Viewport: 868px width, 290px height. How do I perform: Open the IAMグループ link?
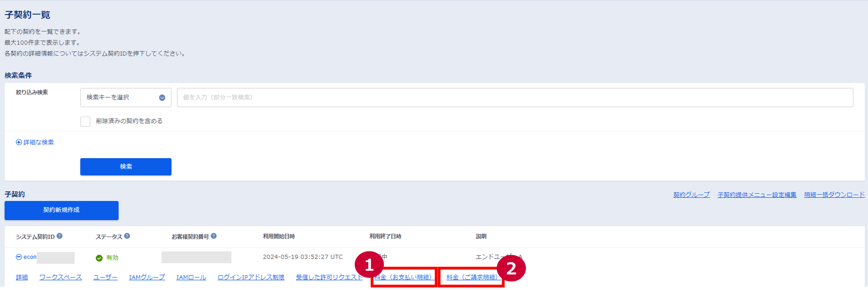[147, 277]
